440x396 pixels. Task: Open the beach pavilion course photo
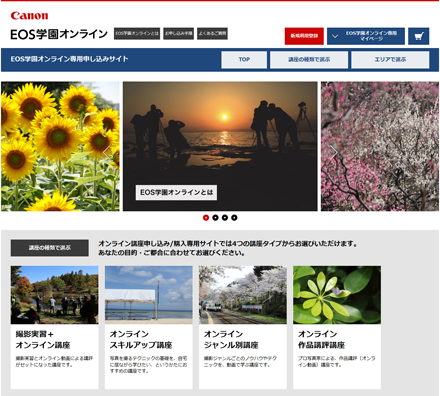(x=149, y=295)
